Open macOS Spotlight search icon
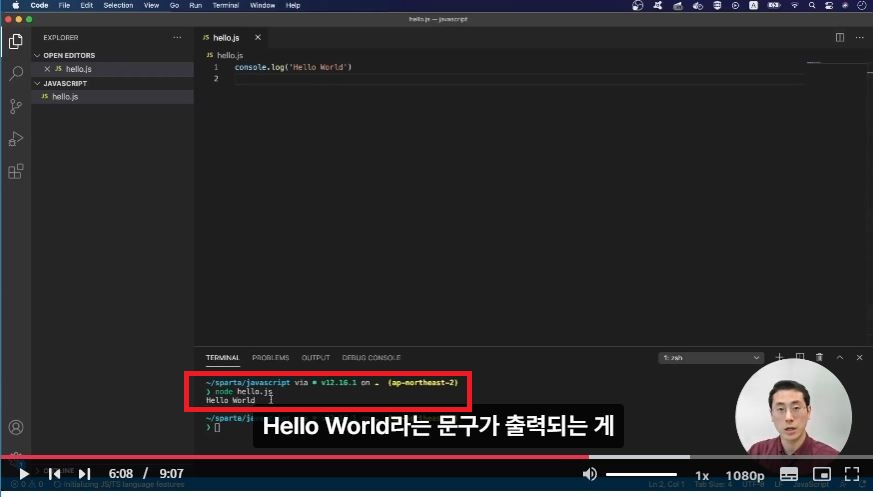This screenshot has height=497, width=873. click(x=812, y=6)
